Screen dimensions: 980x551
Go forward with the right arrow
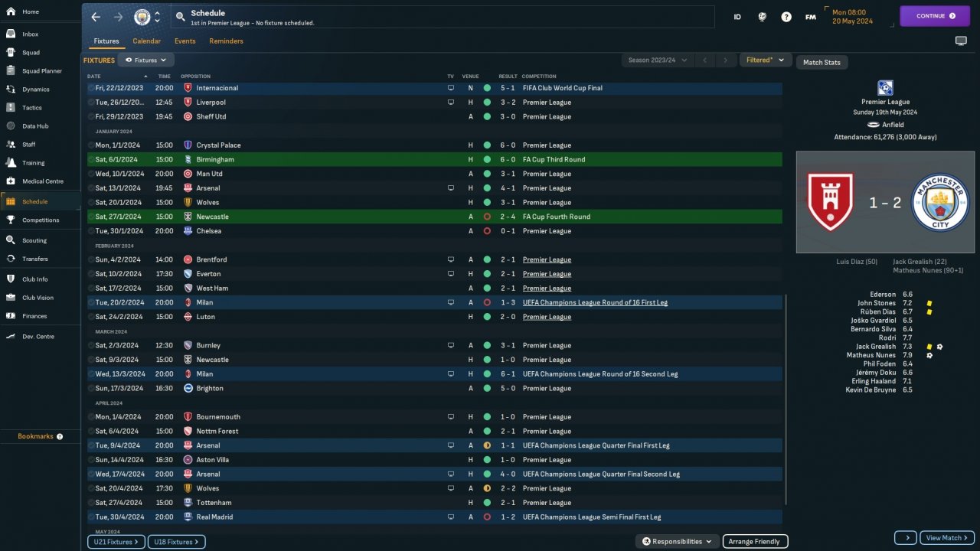coord(118,16)
